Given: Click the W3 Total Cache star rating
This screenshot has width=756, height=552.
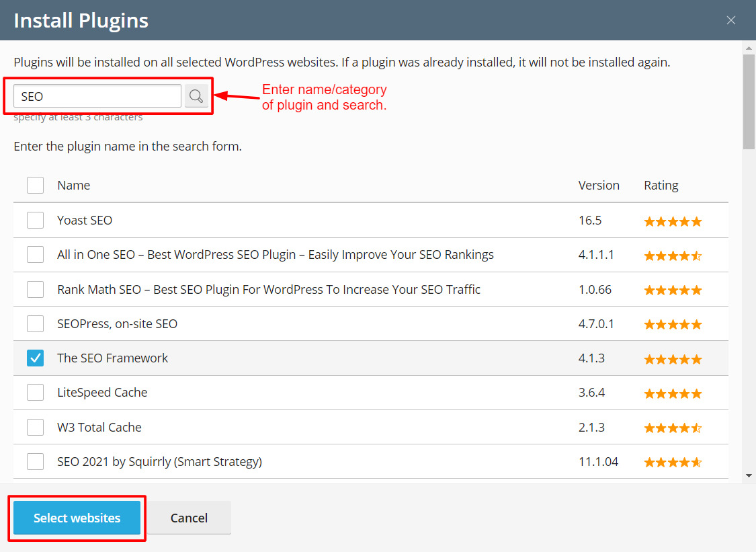Looking at the screenshot, I should click(673, 428).
